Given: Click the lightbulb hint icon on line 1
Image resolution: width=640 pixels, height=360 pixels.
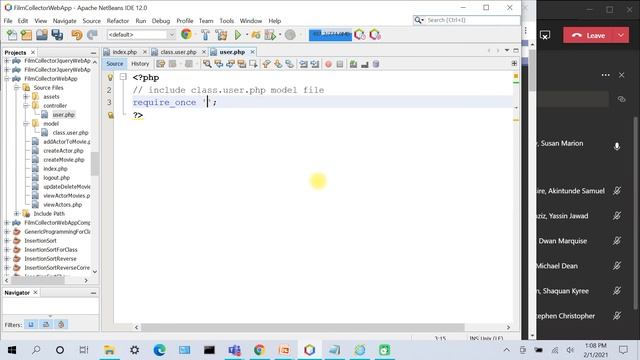Looking at the screenshot, I should [x=110, y=77].
